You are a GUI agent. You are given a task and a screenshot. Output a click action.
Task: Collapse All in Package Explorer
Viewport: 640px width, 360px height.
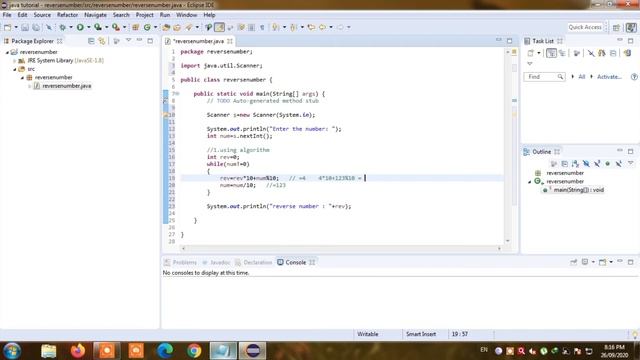[x=91, y=41]
